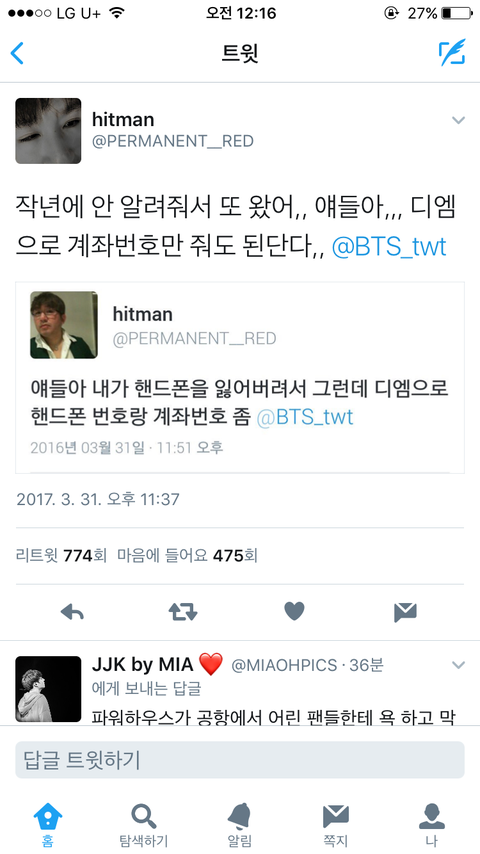This screenshot has width=480, height=854.
Task: View the 리트윗 774회 retweets list
Action: tap(62, 556)
